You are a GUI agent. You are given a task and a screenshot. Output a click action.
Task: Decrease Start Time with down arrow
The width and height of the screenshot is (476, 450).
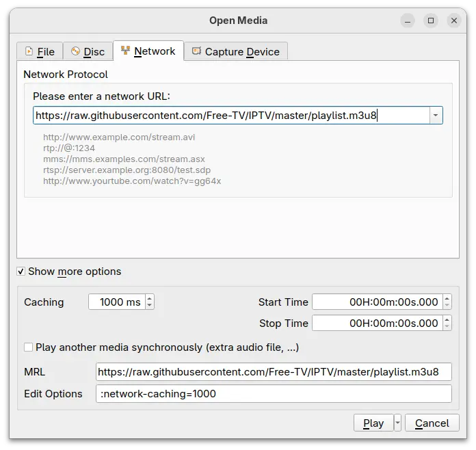[x=447, y=306]
